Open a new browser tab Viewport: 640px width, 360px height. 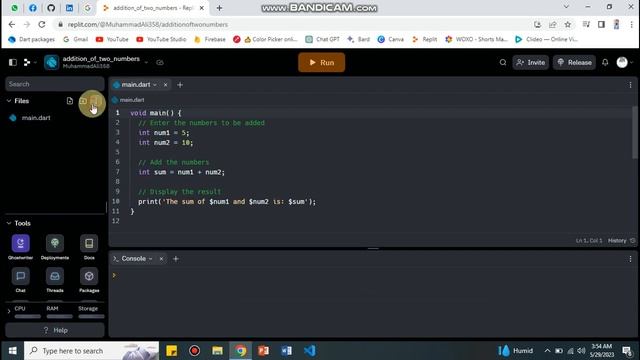[x=219, y=8]
